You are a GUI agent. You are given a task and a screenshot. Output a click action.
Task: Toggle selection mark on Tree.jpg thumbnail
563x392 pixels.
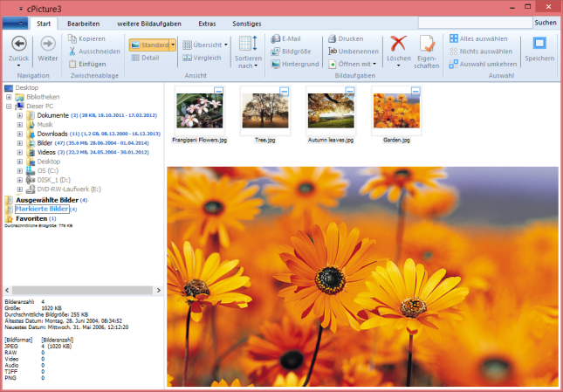[285, 91]
